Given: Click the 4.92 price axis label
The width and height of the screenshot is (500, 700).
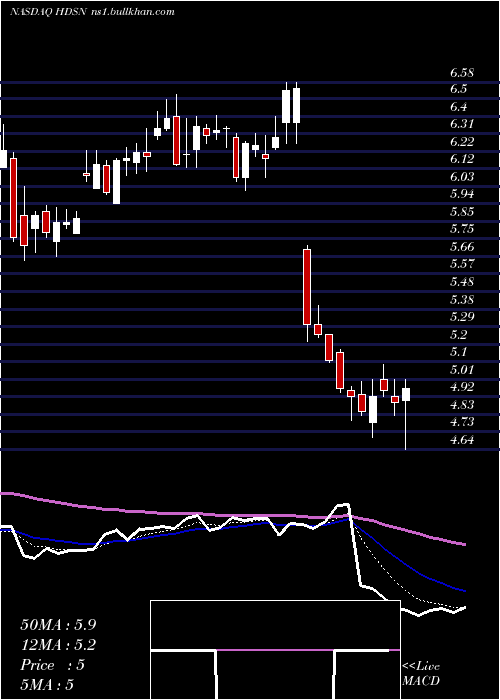Looking at the screenshot, I should coord(462,387).
